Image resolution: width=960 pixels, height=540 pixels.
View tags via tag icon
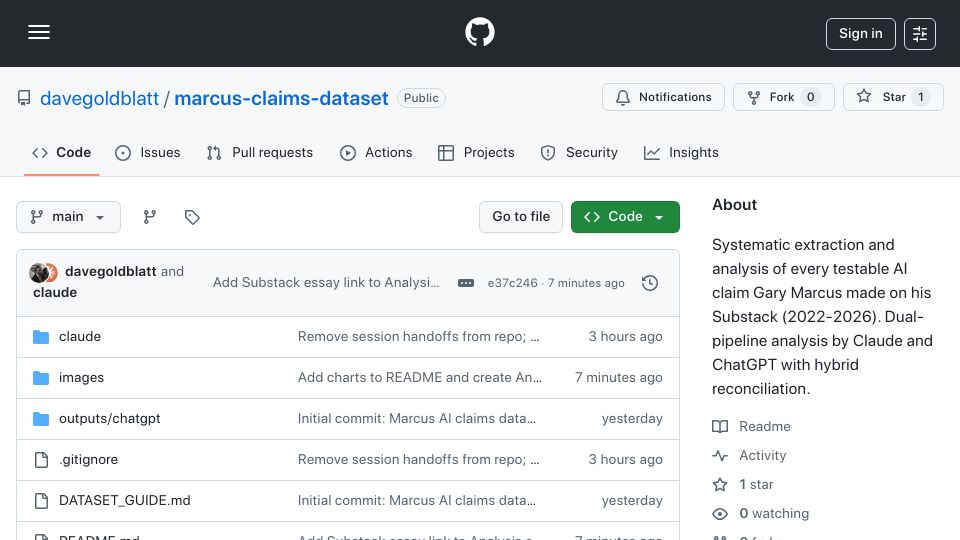(x=192, y=217)
